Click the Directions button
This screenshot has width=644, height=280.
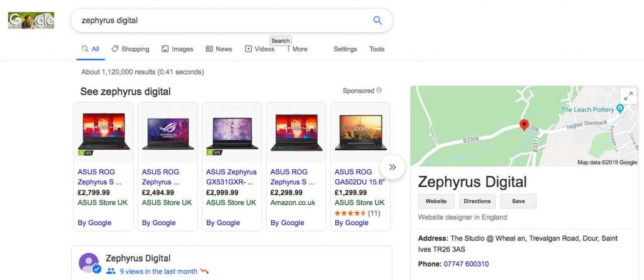pos(477,201)
